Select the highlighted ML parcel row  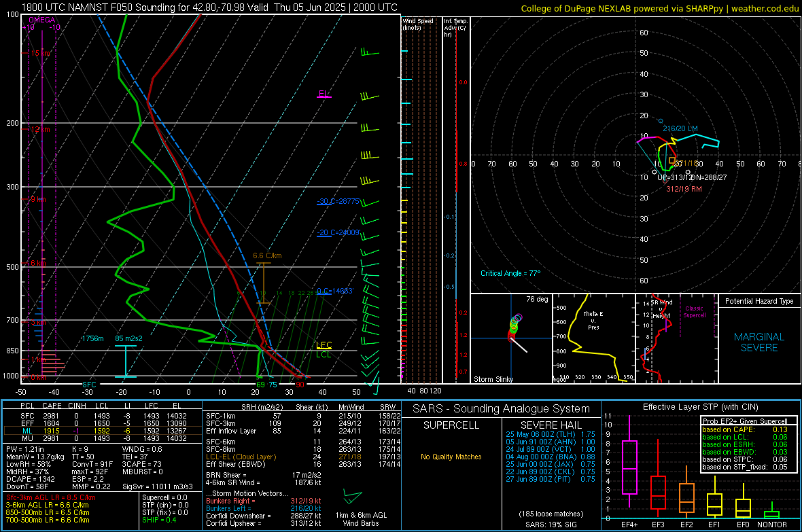tap(103, 431)
